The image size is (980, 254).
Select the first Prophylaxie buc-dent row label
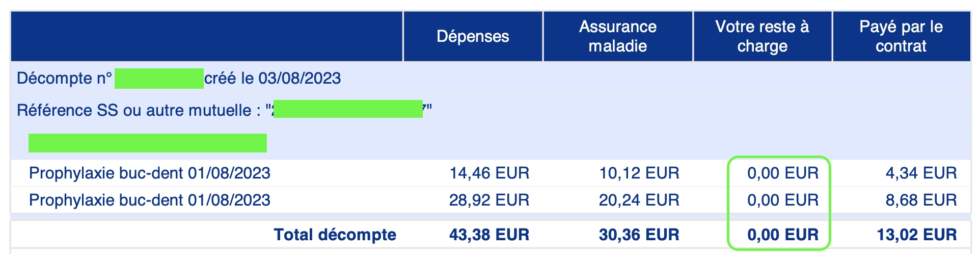coord(149,173)
